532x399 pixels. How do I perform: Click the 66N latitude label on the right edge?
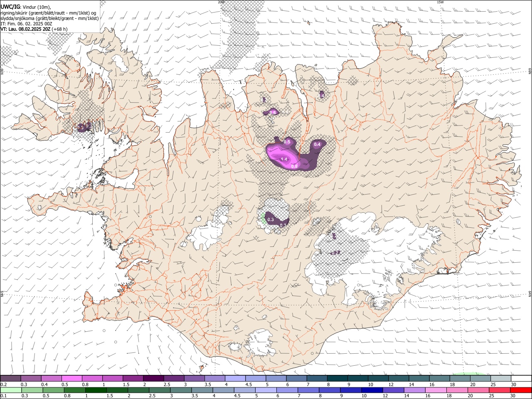click(530, 71)
